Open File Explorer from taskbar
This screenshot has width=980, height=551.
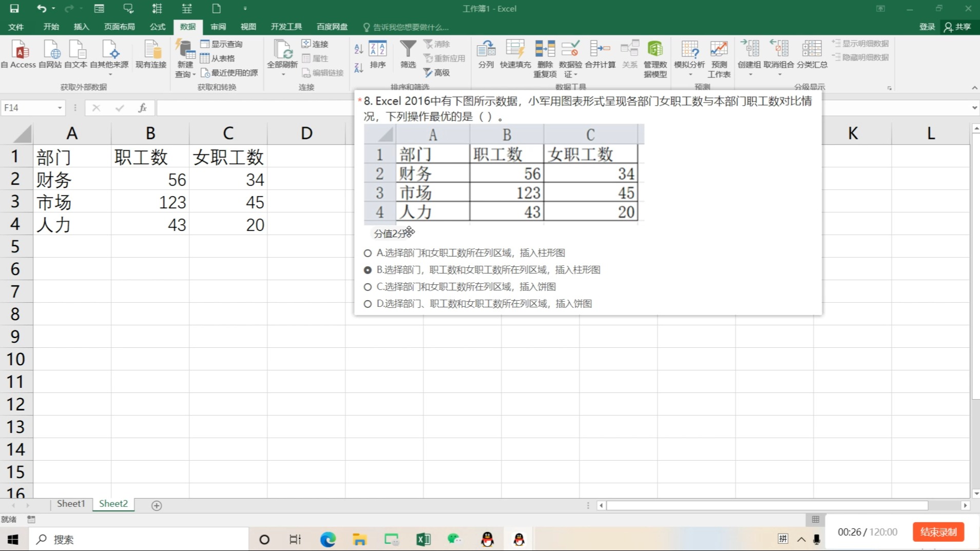click(x=359, y=539)
